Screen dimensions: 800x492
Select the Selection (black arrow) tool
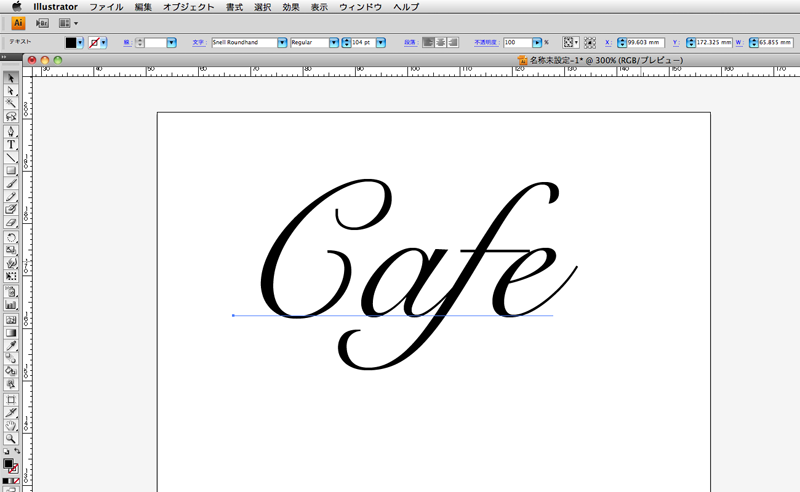tap(11, 78)
